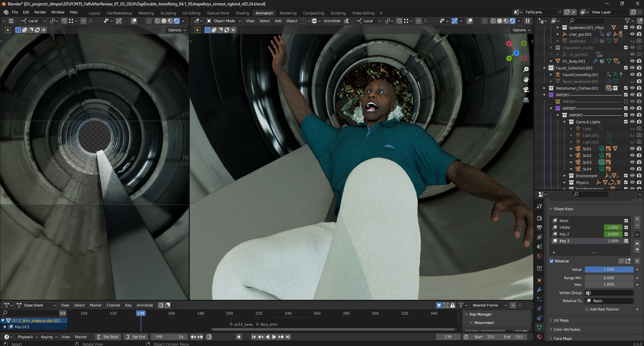
Task: Click the Set Start button
Action: [x=108, y=337]
